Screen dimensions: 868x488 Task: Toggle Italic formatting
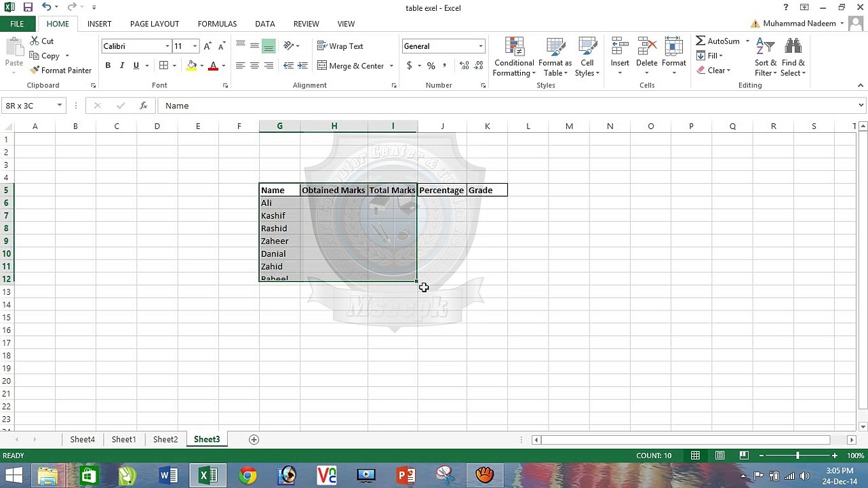pyautogui.click(x=121, y=66)
